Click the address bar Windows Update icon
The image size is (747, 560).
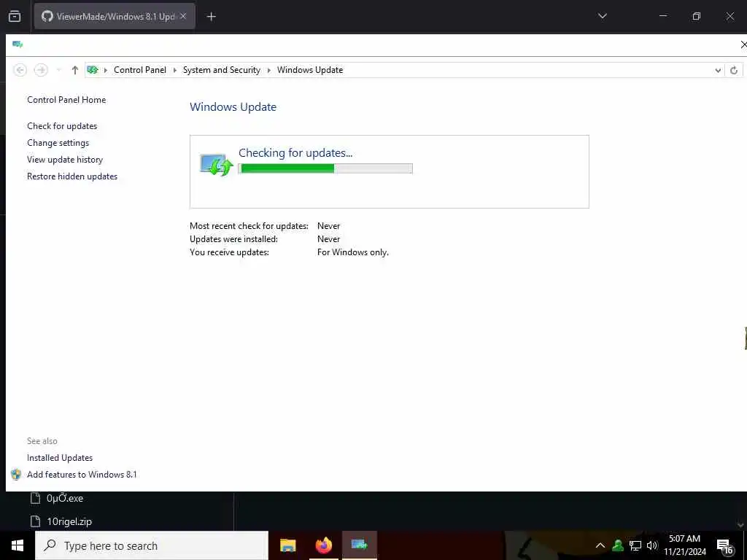93,69
